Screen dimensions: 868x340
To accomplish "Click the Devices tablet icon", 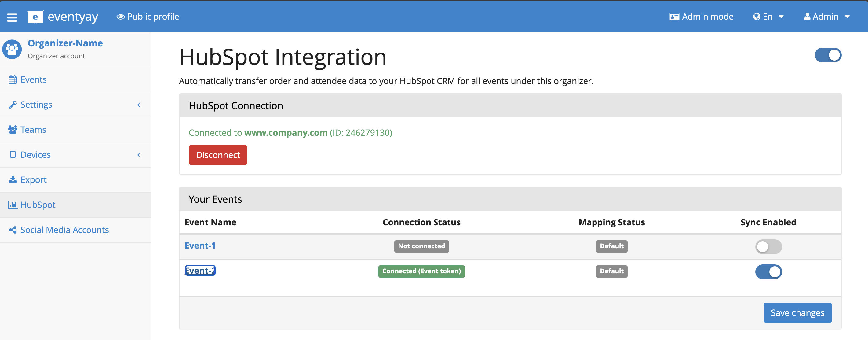I will click(x=13, y=154).
